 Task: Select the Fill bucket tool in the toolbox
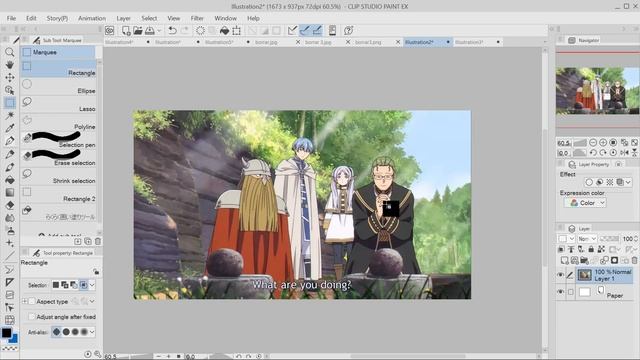(x=10, y=180)
